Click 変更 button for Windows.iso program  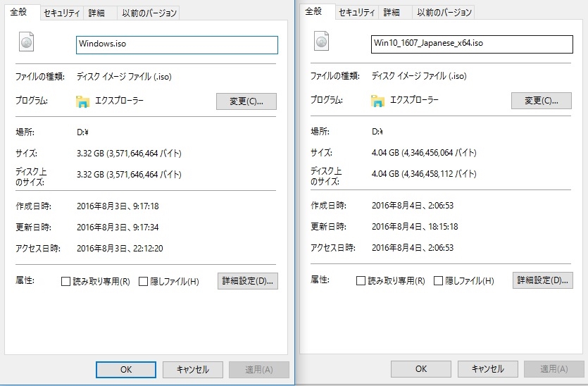(246, 101)
